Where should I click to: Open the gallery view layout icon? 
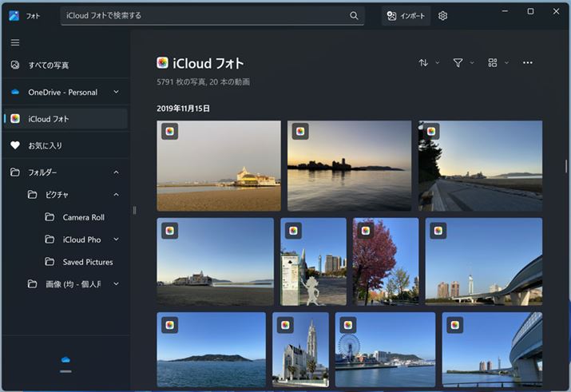pyautogui.click(x=493, y=63)
